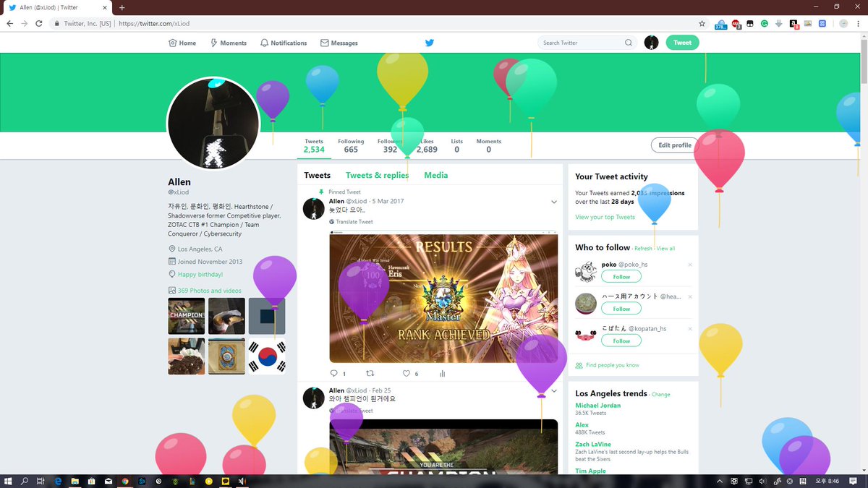Open the Zach LaVine trend
This screenshot has width=868, height=488.
point(593,445)
